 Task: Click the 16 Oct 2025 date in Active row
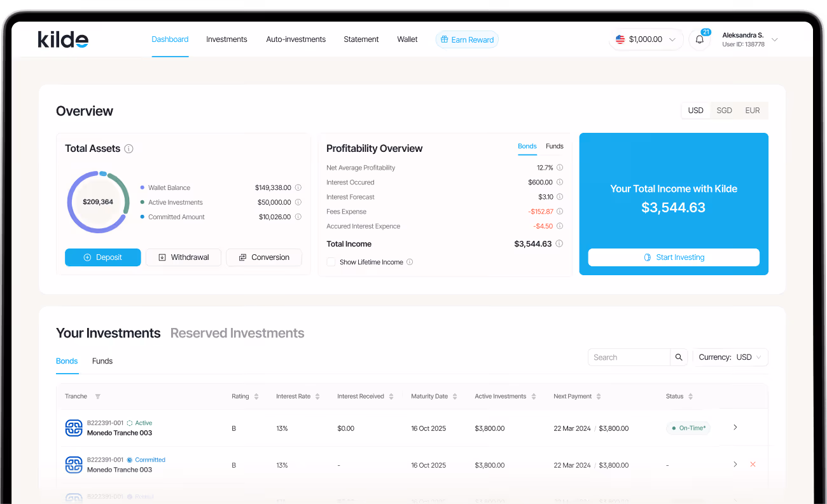[429, 428]
